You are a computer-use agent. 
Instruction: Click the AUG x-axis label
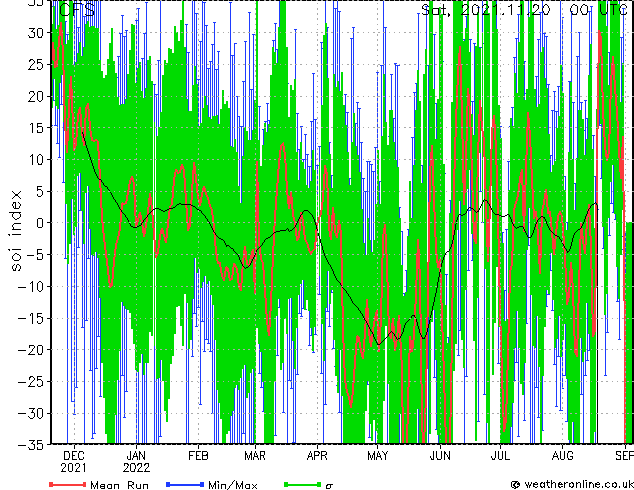pyautogui.click(x=562, y=456)
